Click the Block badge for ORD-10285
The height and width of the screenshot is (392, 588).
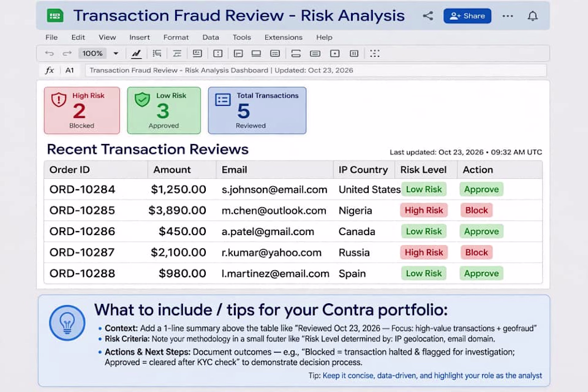point(476,210)
